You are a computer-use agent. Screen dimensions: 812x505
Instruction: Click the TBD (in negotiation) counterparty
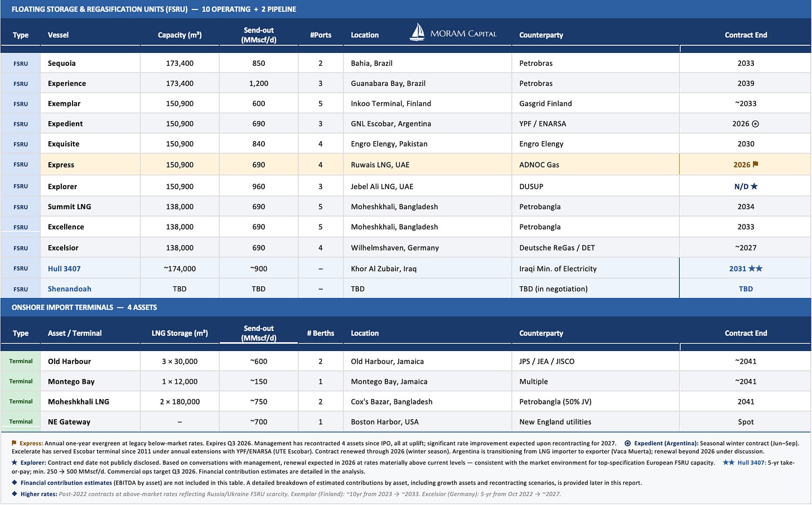pos(553,288)
